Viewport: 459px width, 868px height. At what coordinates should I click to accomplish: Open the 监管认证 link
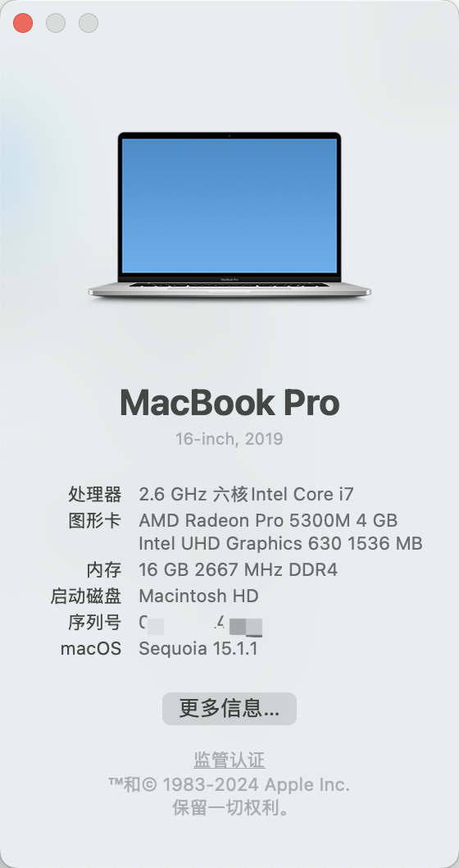click(229, 760)
